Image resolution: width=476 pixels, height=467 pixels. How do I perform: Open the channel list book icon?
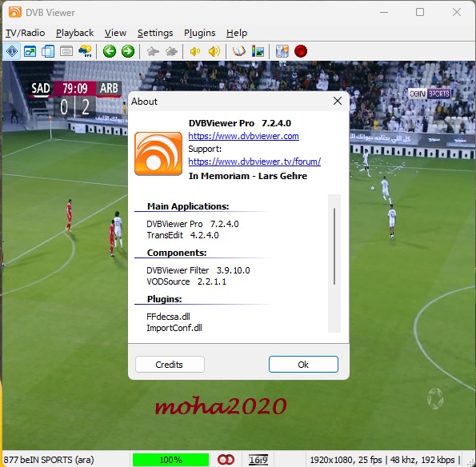pyautogui.click(x=238, y=51)
